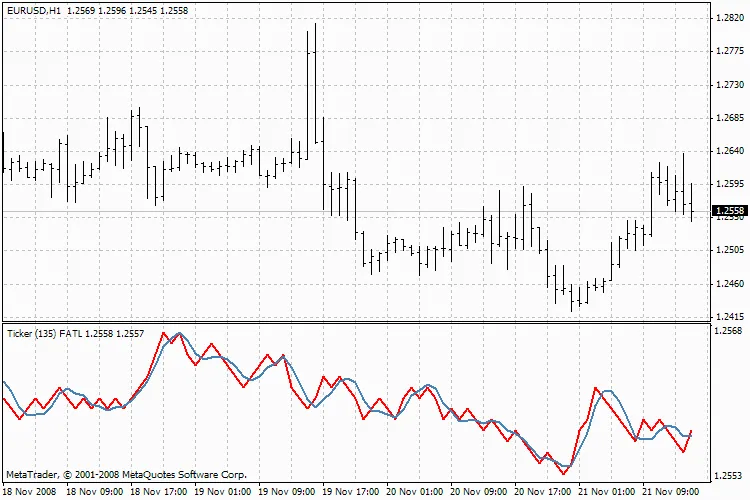Select the 1.2415 price level label

click(x=730, y=316)
